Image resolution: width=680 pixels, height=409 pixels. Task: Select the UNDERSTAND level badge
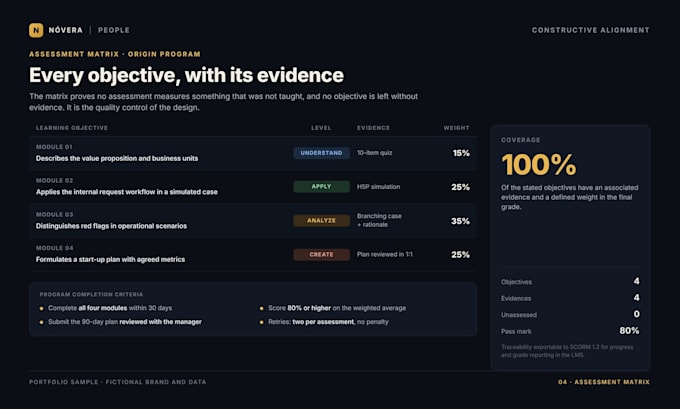pyautogui.click(x=321, y=153)
